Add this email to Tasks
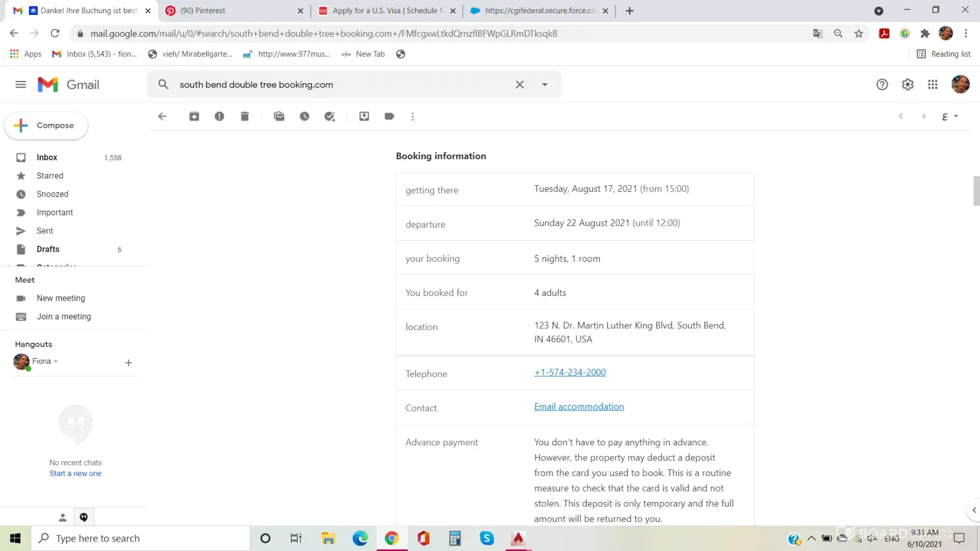The width and height of the screenshot is (980, 551). [x=330, y=116]
